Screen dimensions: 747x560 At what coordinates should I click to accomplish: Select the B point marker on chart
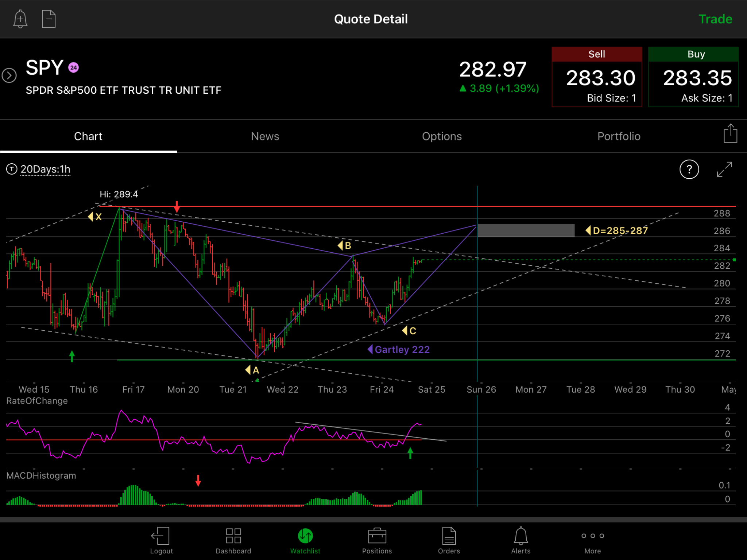(x=344, y=246)
